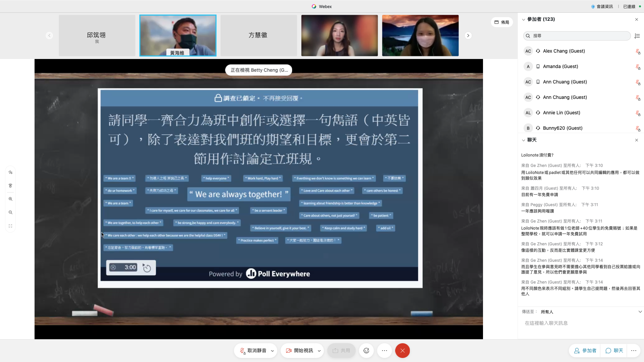Screen dimensions: 644x362
Task: Show next video thumbnails with right arrow
Action: (x=468, y=36)
